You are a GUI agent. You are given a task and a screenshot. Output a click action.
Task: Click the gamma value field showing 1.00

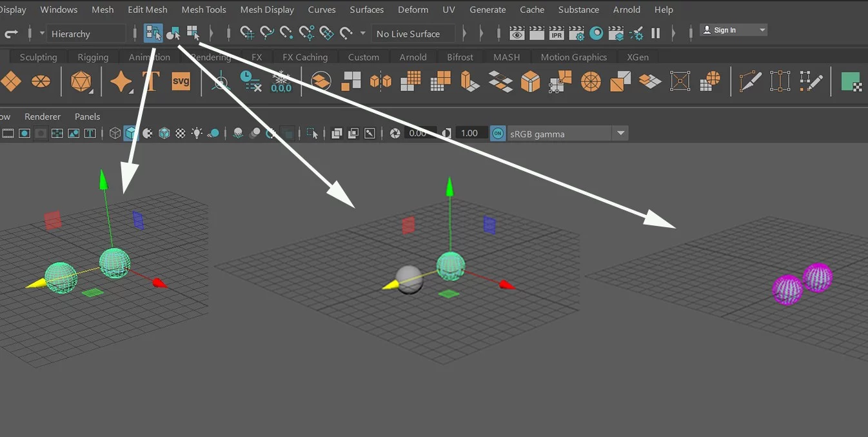tap(469, 133)
